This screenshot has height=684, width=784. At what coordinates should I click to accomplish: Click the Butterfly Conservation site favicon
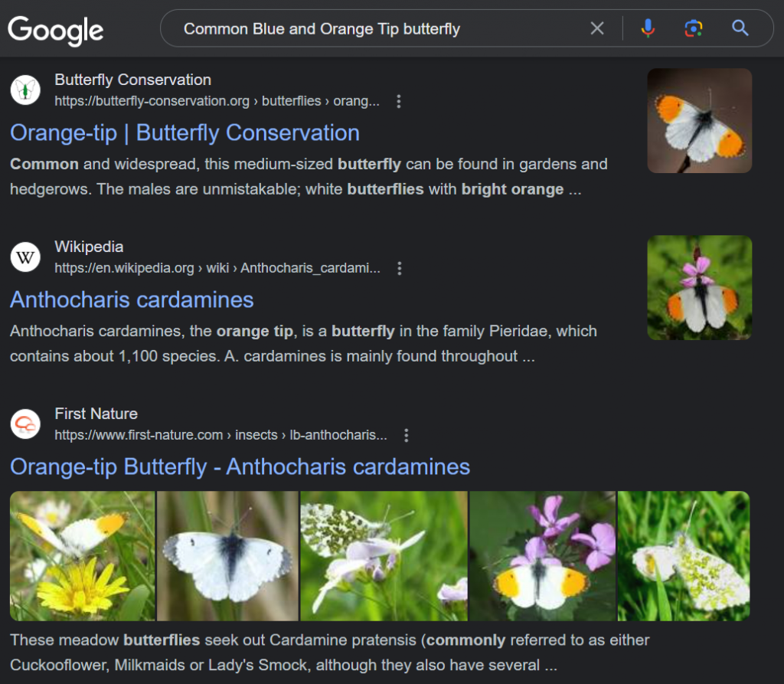[x=25, y=90]
